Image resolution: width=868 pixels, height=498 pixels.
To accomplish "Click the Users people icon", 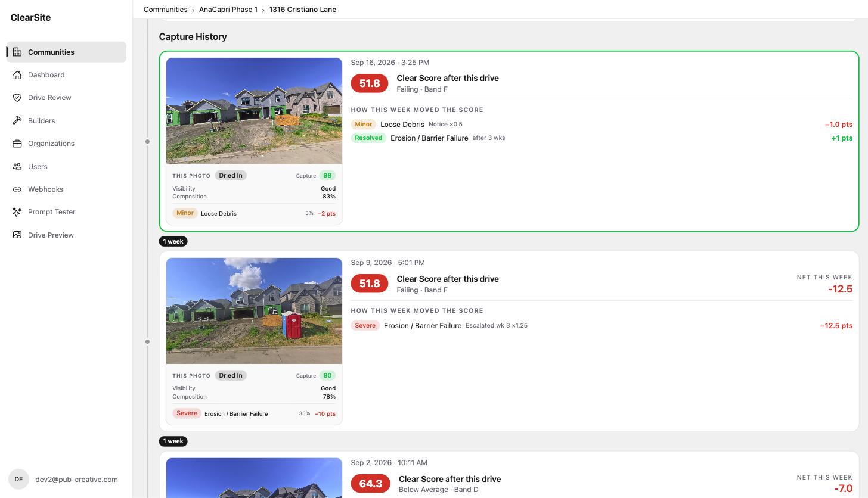I will click(x=17, y=167).
